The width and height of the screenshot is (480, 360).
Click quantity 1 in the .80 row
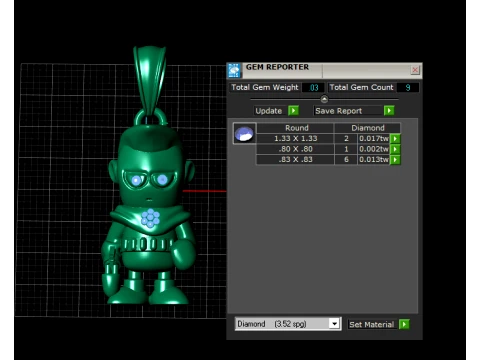(346, 149)
